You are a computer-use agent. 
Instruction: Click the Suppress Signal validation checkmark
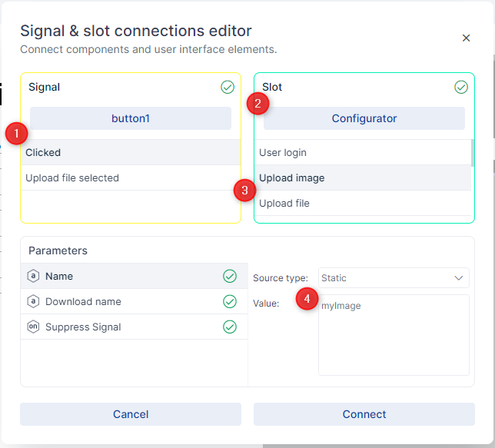point(230,327)
